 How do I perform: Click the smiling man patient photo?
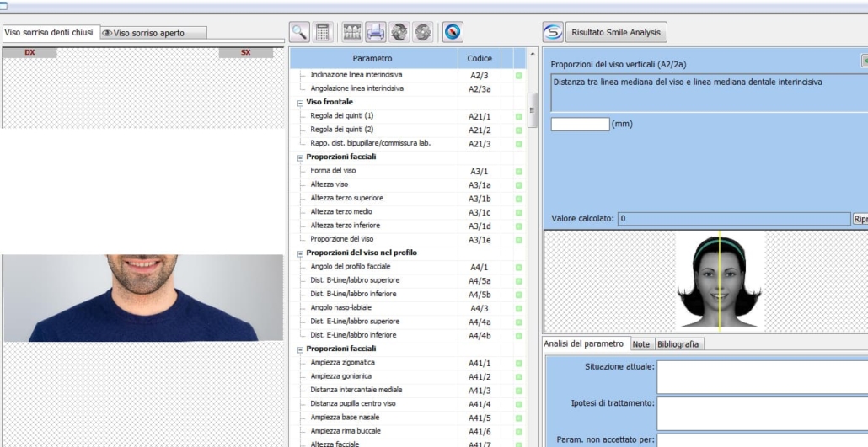pos(143,298)
